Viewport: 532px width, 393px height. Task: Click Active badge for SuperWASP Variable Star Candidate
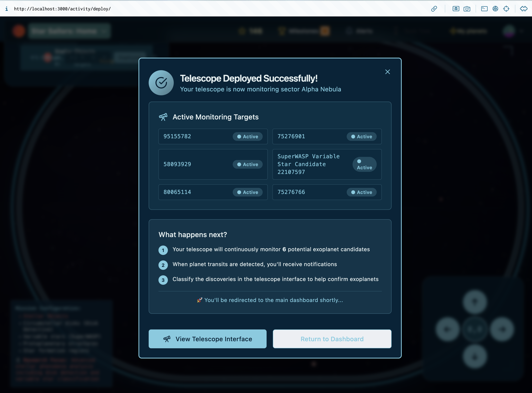(364, 164)
